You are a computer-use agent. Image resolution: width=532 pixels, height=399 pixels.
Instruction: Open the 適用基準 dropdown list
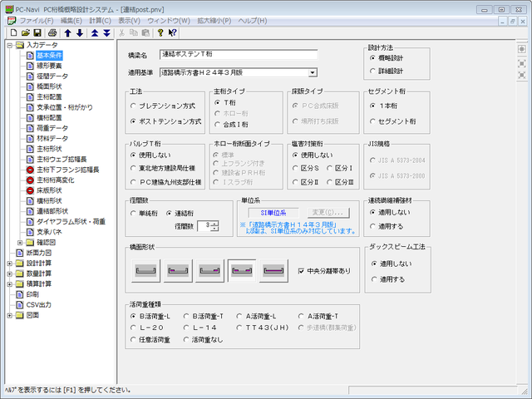point(313,72)
